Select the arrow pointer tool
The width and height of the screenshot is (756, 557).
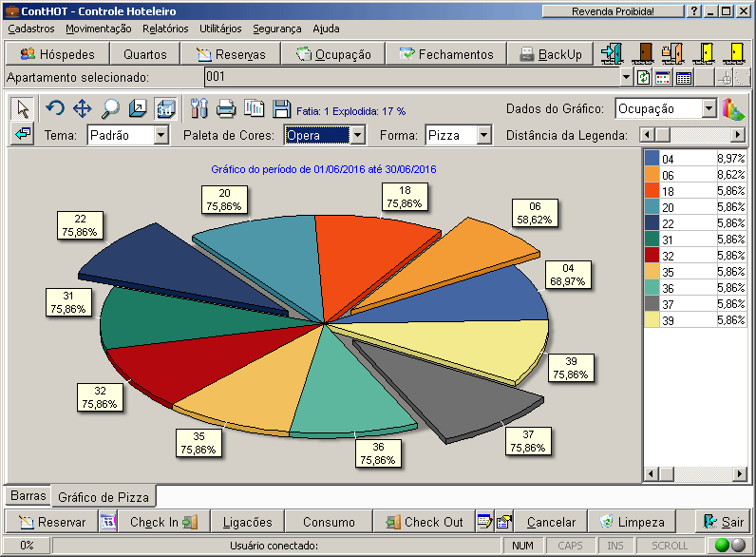click(x=22, y=108)
